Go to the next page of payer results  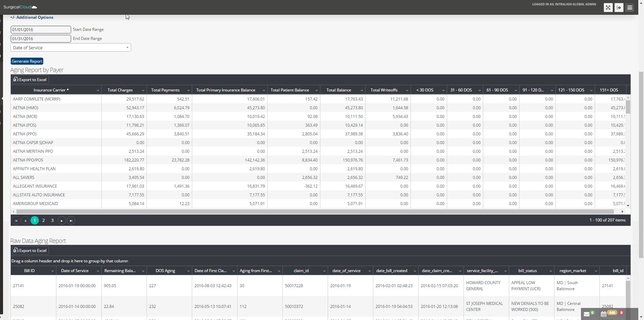[62, 220]
